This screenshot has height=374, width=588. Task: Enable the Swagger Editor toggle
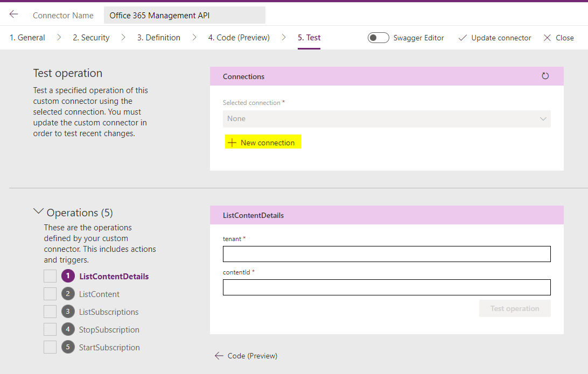(x=378, y=38)
